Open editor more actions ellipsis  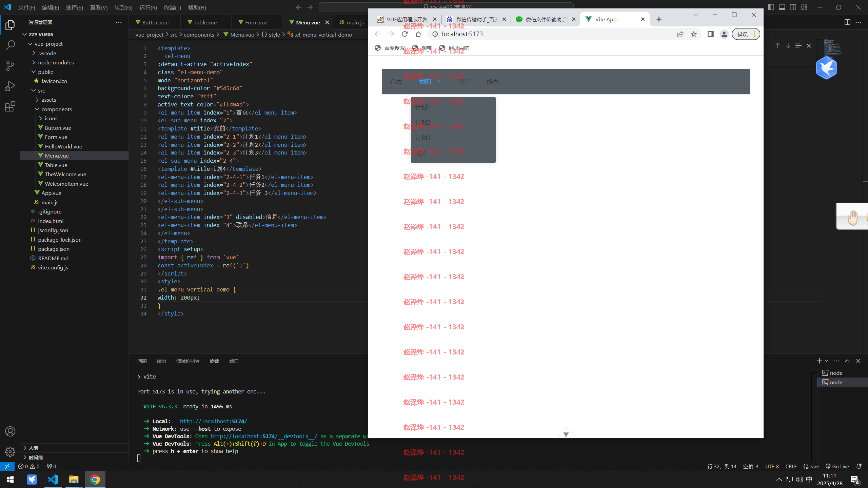click(x=858, y=22)
